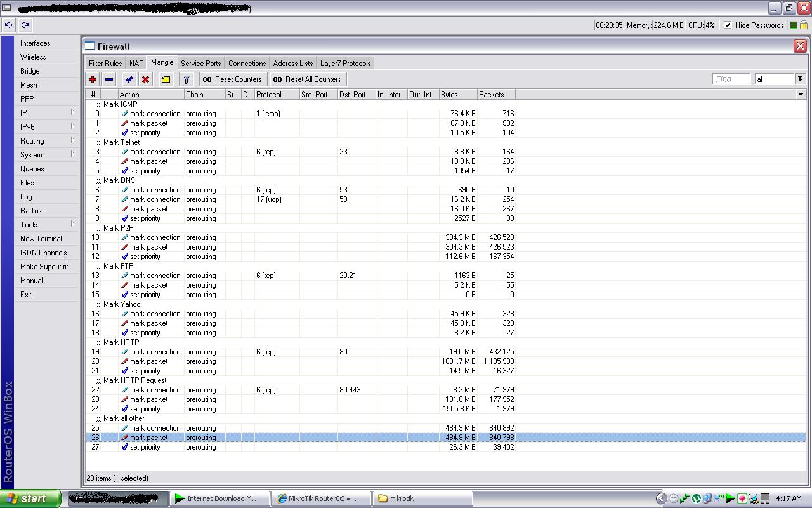Click the taskbar clock showing 4:17 AM

[x=789, y=498]
